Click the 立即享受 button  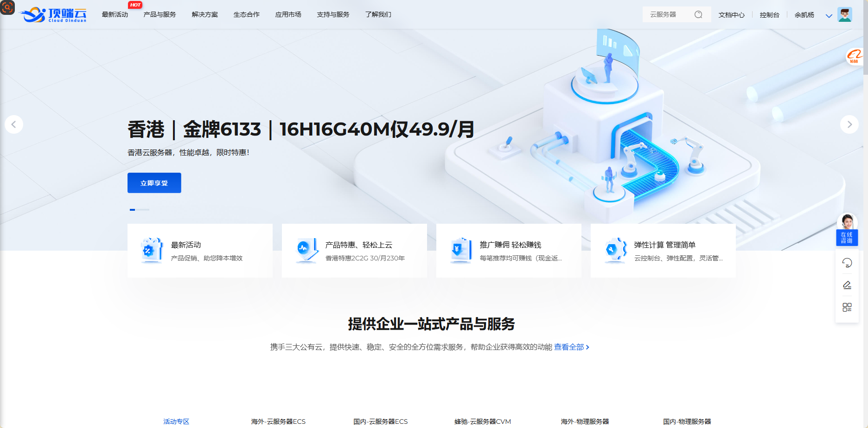click(154, 183)
